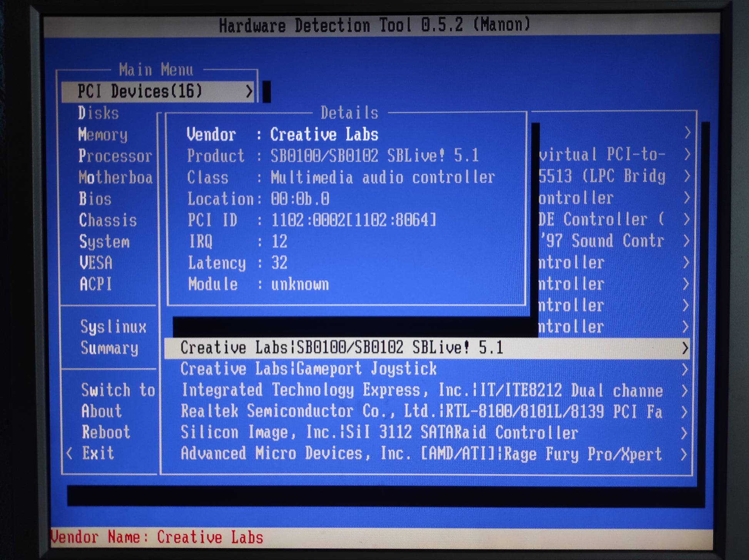Open the Bios menu entry

click(95, 199)
